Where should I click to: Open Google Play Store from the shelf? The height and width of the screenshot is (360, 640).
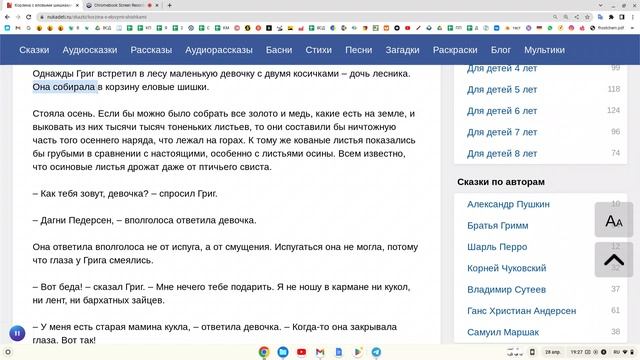[x=358, y=352]
